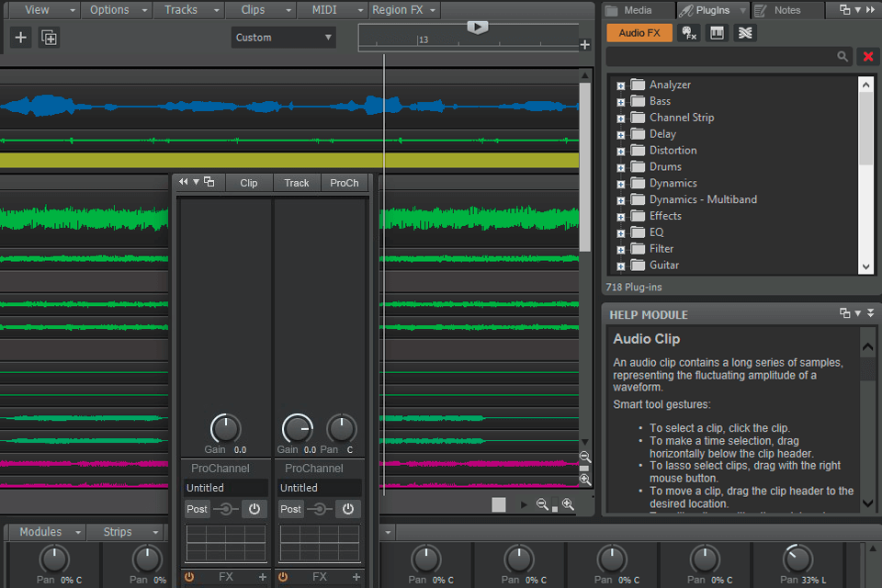This screenshot has height=588, width=882.
Task: Toggle Post on clip ProChannel
Action: pyautogui.click(x=197, y=509)
